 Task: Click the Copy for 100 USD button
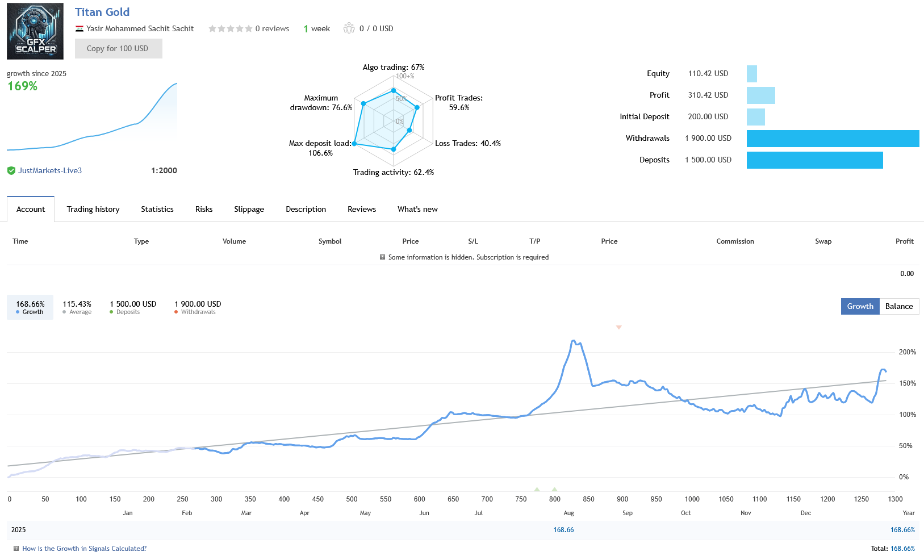[118, 48]
